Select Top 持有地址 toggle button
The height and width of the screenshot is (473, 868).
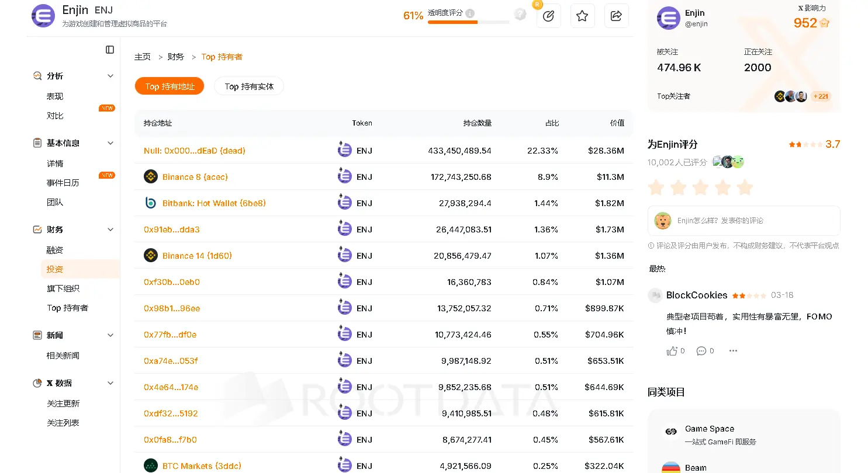pyautogui.click(x=170, y=86)
